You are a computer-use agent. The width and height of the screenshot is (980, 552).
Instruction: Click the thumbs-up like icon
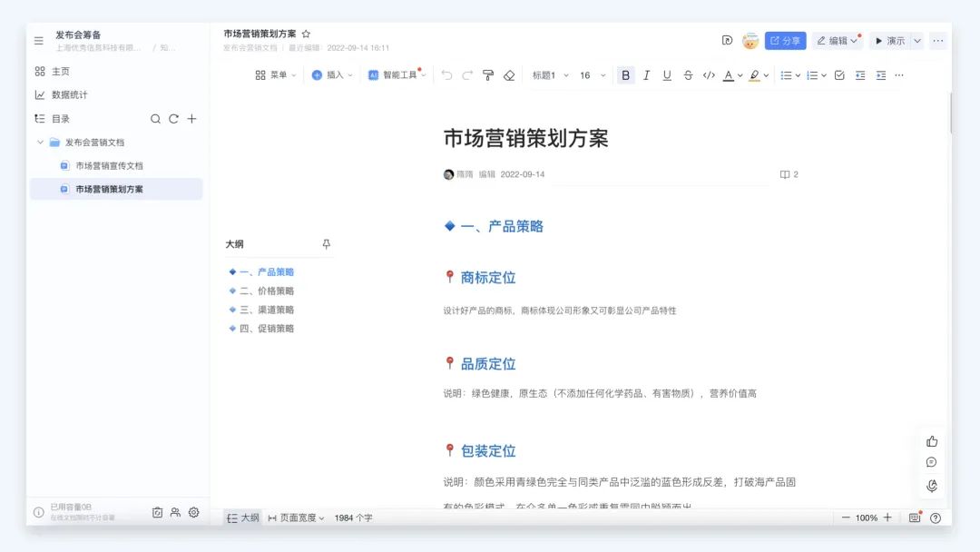(x=932, y=441)
